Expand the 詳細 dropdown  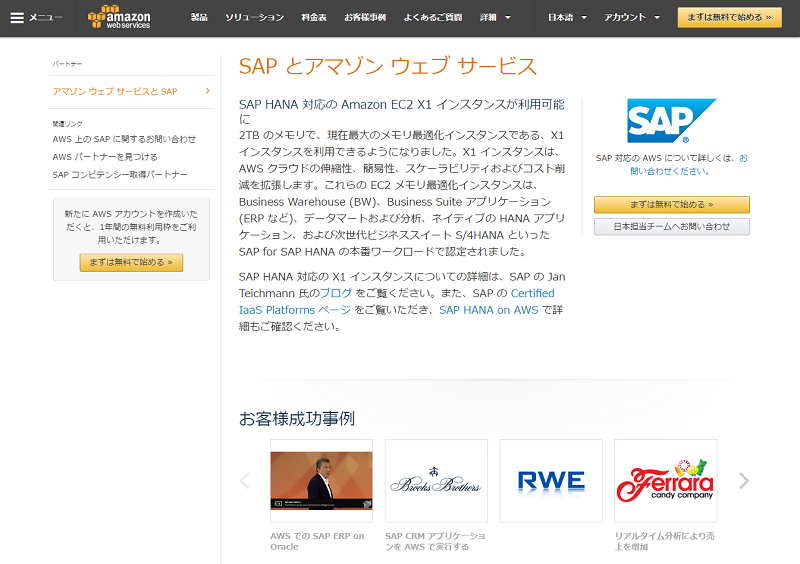[x=495, y=17]
